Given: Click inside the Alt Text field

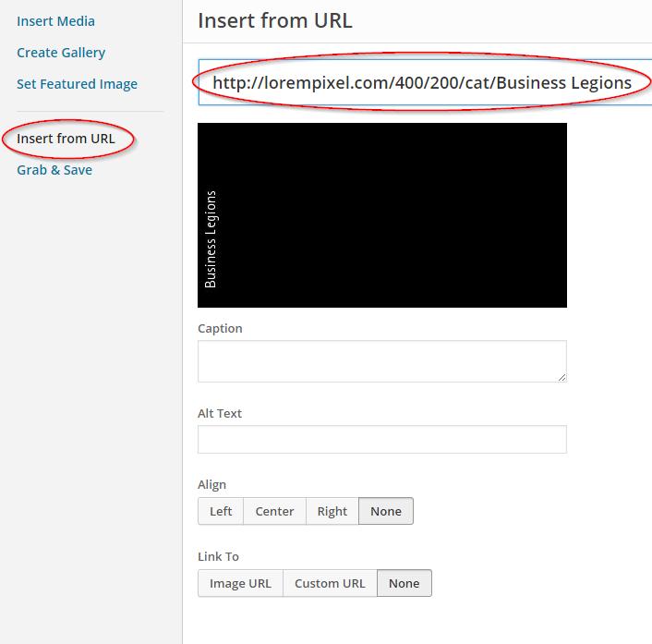Looking at the screenshot, I should (381, 440).
